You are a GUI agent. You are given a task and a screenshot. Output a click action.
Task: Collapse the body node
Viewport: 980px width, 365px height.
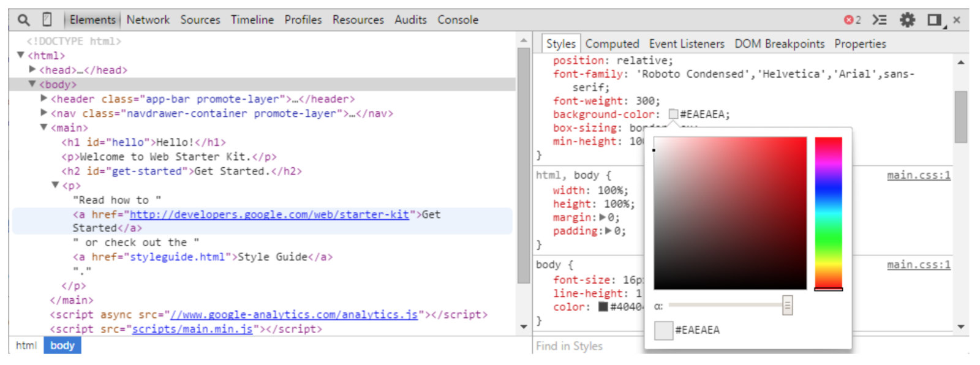point(32,84)
